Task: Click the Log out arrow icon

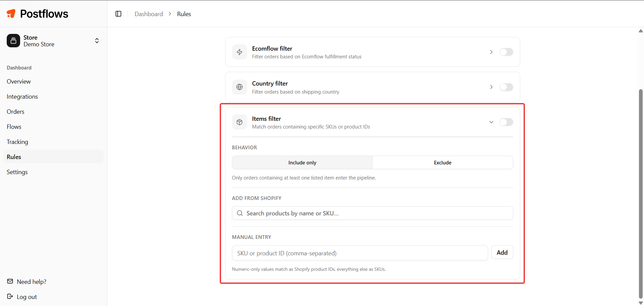Action: pos(10,296)
